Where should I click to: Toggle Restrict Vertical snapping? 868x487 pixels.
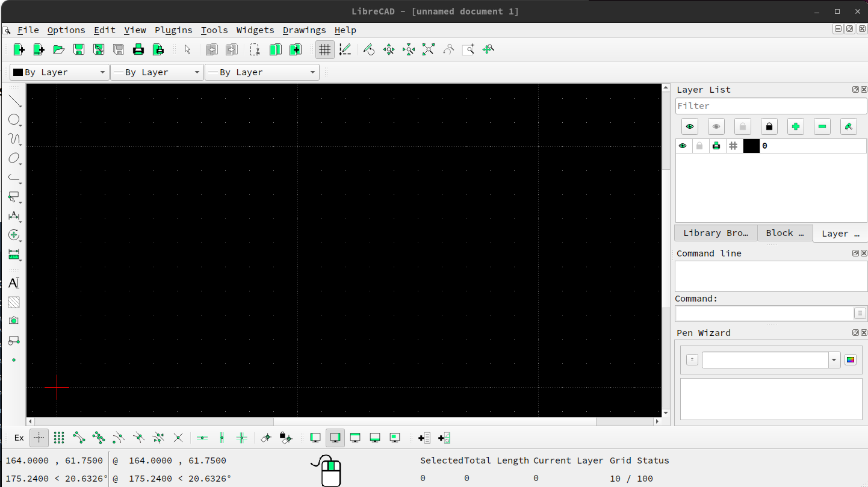click(222, 438)
